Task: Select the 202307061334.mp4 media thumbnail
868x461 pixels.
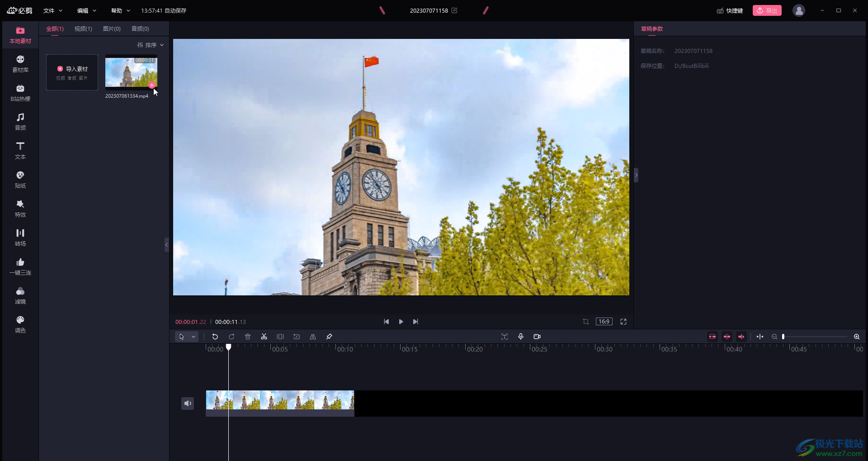Action: tap(131, 72)
